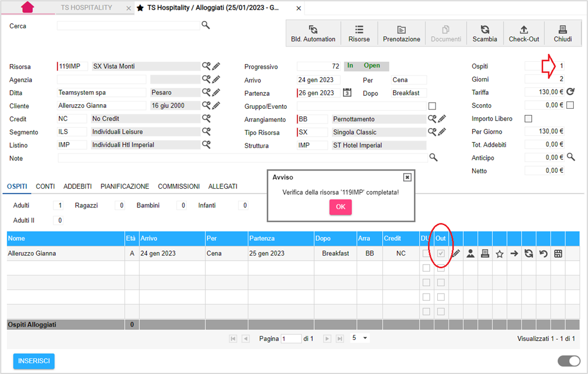Switch to the OSPITI tab
The height and width of the screenshot is (374, 588).
[x=17, y=186]
